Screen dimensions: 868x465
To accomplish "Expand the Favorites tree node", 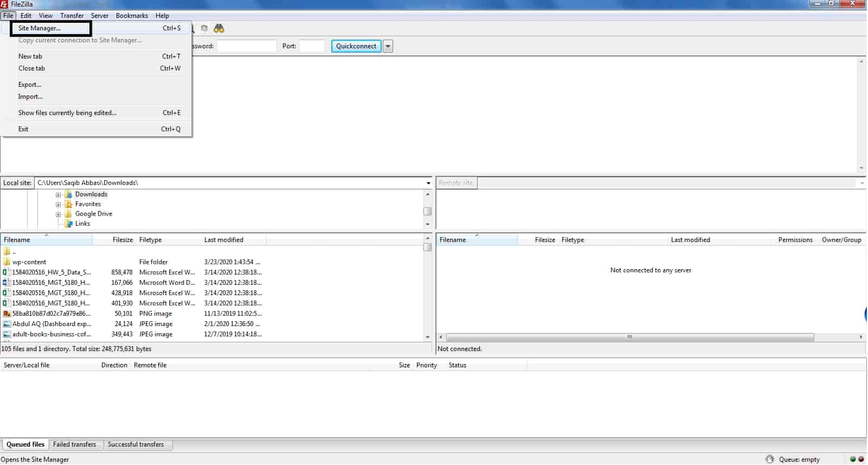I will coord(58,205).
